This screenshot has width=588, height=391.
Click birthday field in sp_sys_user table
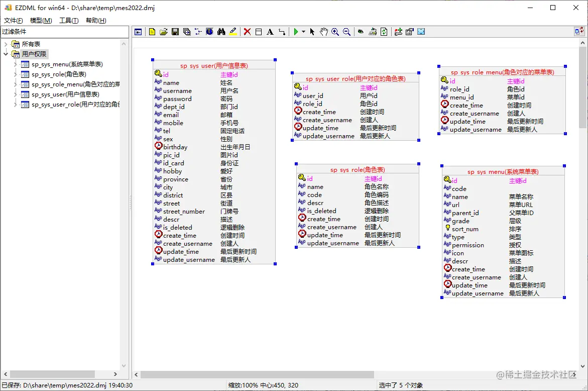175,147
